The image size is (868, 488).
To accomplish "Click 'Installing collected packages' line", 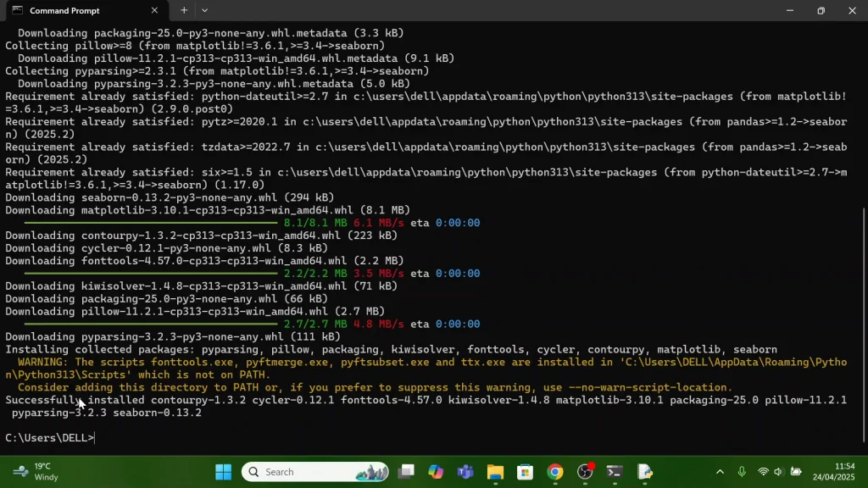I will [392, 350].
